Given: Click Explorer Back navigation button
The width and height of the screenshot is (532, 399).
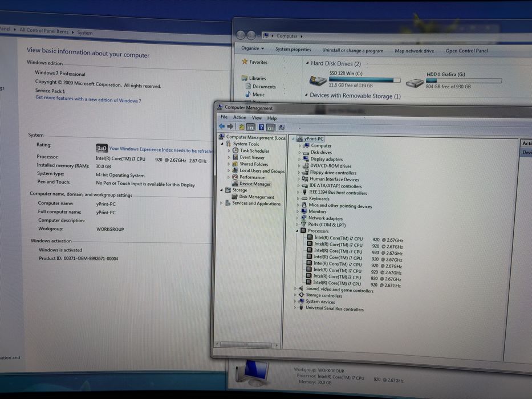Looking at the screenshot, I should [x=241, y=35].
